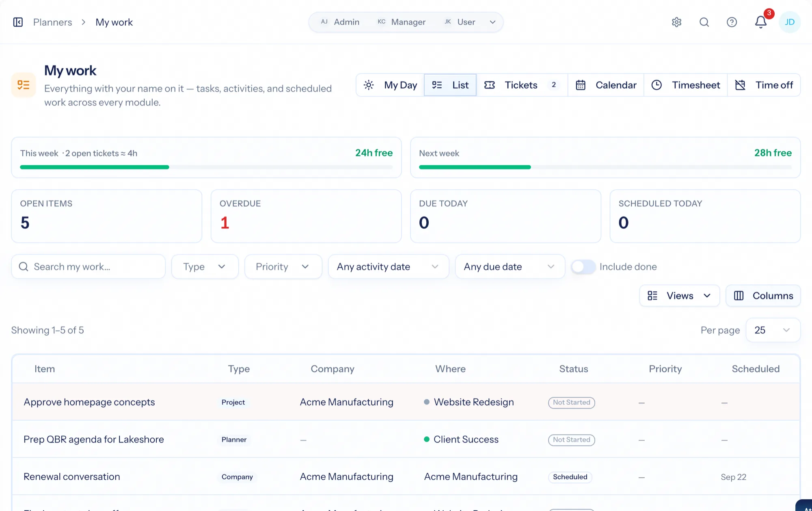The image size is (812, 511).
Task: Open Any due date dropdown
Action: (x=510, y=267)
